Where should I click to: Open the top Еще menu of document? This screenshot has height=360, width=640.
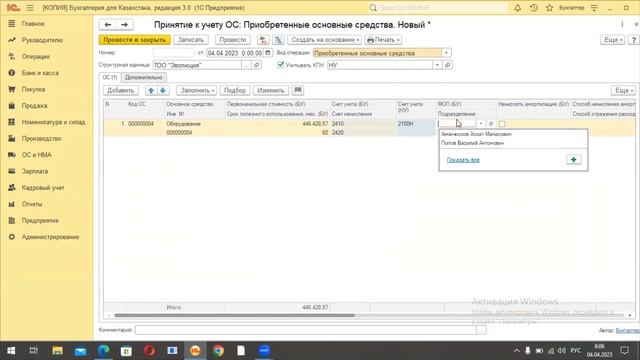[613, 40]
